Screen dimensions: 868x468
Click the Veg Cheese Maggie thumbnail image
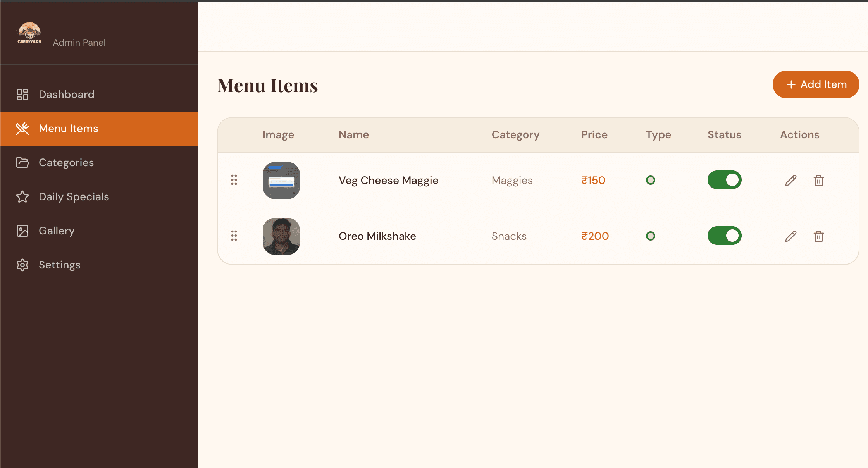tap(281, 181)
